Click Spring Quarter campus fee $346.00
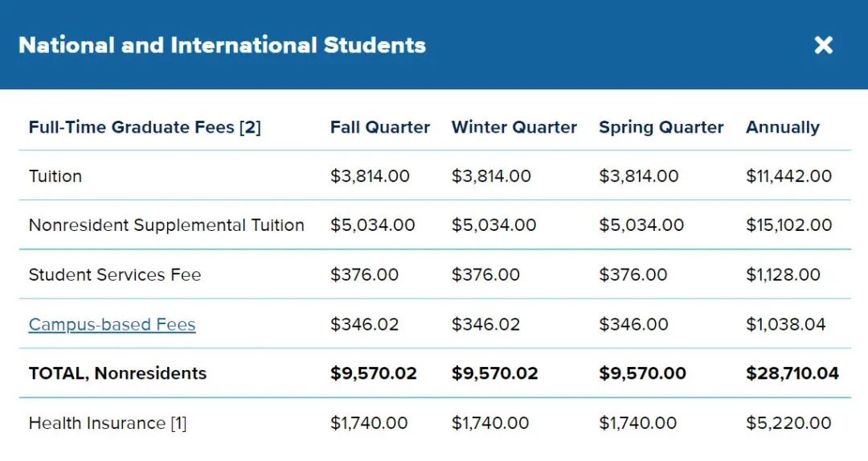Image resolution: width=868 pixels, height=461 pixels. [633, 324]
